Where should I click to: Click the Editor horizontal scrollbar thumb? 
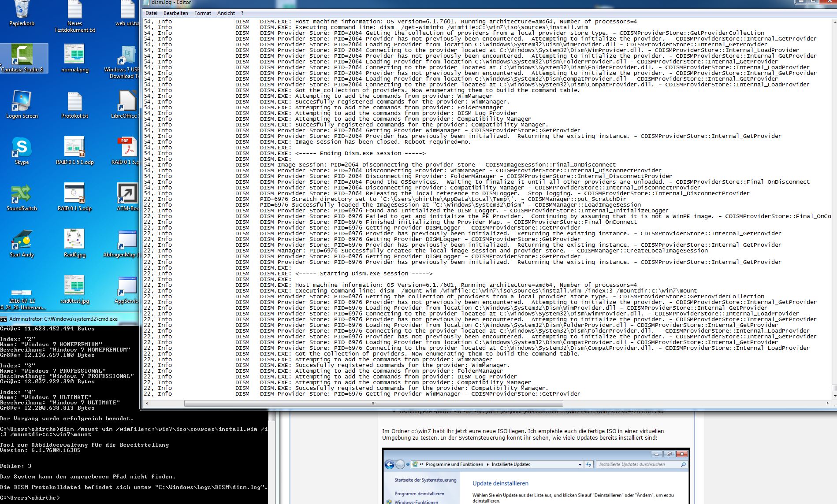[373, 403]
